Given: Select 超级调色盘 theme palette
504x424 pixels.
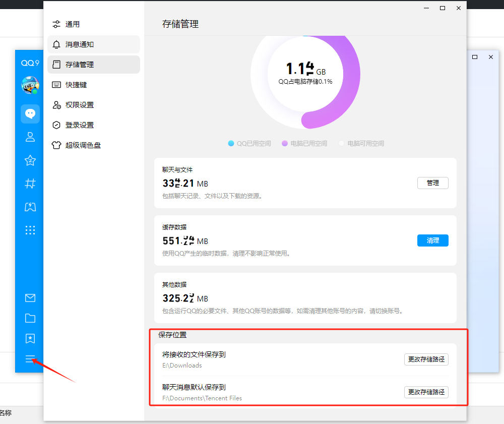Looking at the screenshot, I should (94, 145).
